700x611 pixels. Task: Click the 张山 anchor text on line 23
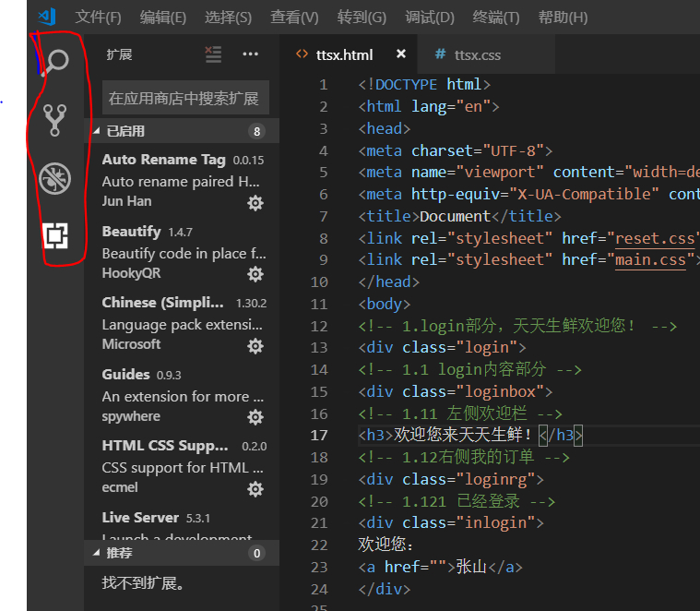pos(471,567)
